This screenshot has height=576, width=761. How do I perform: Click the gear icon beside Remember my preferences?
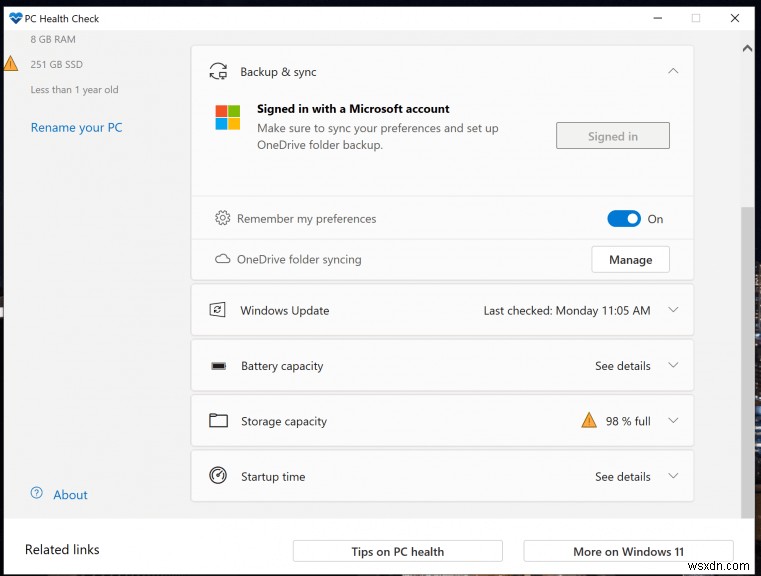(x=222, y=218)
